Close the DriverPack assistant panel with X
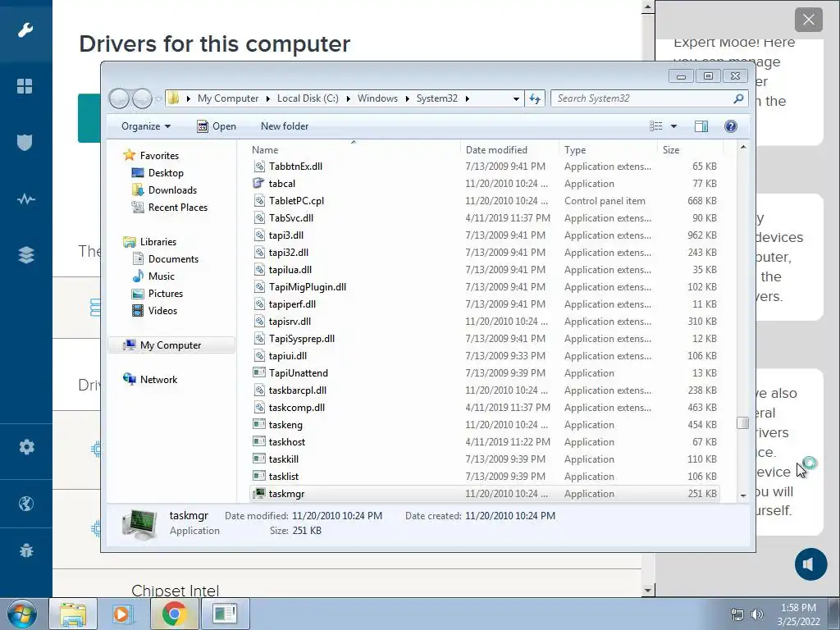The width and height of the screenshot is (840, 630). click(x=808, y=21)
